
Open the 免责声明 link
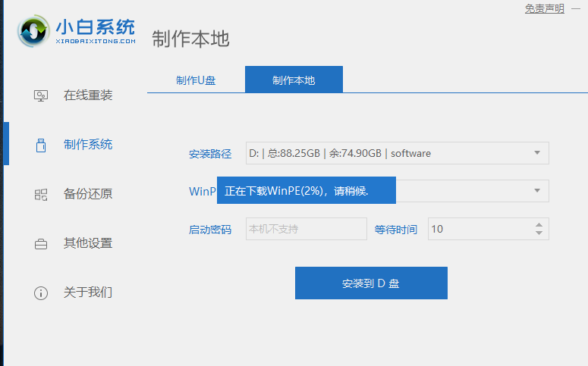point(544,8)
